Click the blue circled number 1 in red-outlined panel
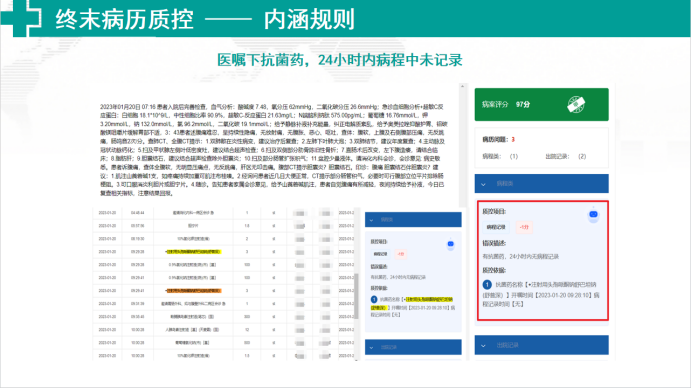The width and height of the screenshot is (691, 388). point(487,285)
